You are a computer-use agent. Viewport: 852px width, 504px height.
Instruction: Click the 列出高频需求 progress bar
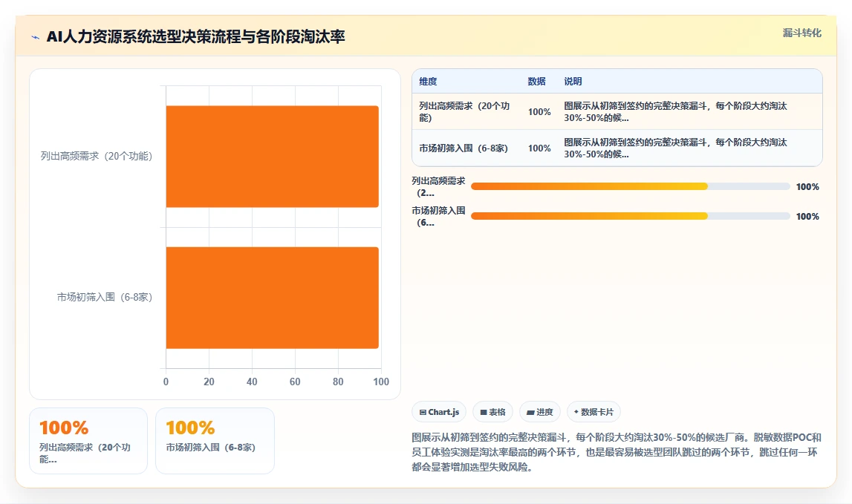coord(631,186)
